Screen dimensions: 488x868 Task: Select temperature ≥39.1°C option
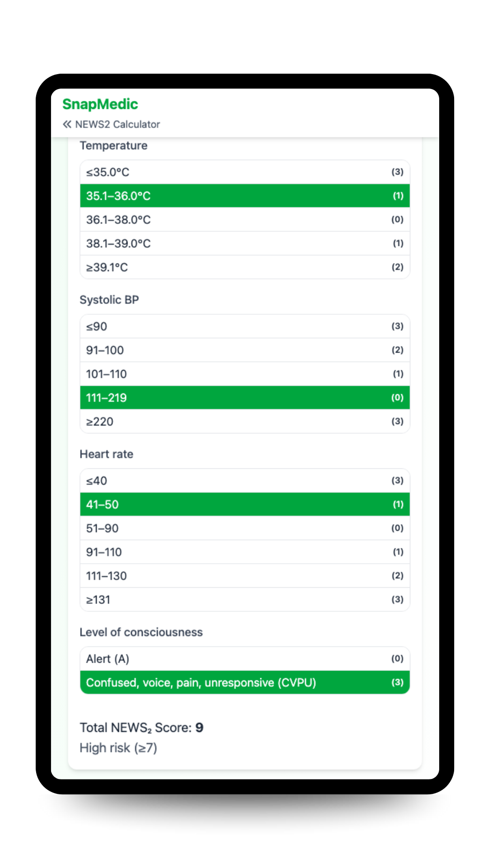click(x=244, y=267)
